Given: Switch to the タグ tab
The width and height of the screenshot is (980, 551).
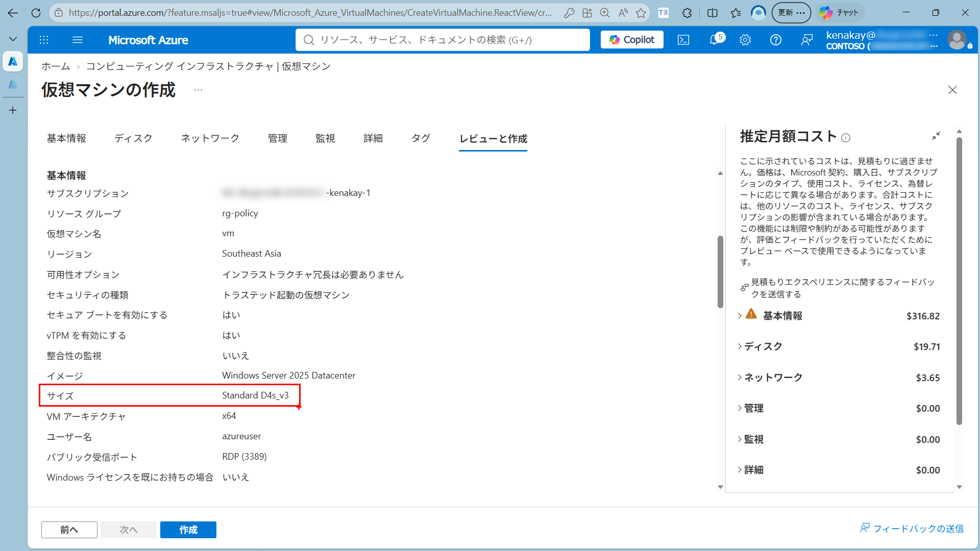Looking at the screenshot, I should click(x=421, y=138).
